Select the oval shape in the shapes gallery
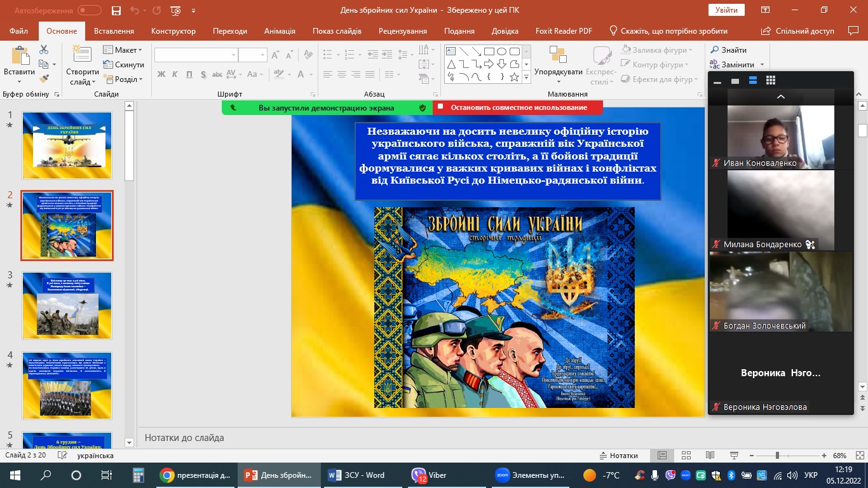 tap(501, 51)
